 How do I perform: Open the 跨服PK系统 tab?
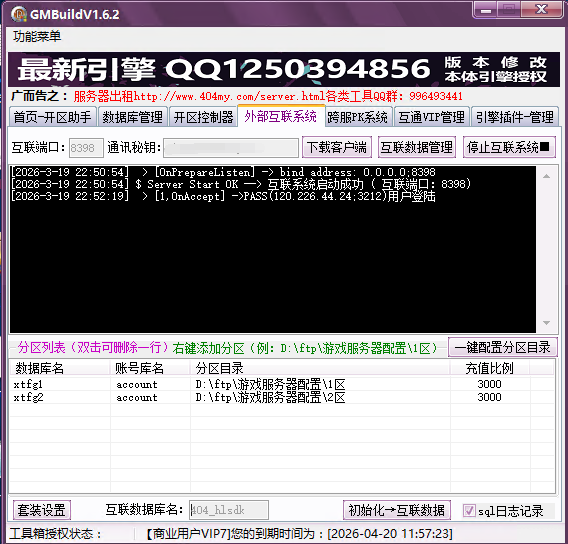[358, 117]
